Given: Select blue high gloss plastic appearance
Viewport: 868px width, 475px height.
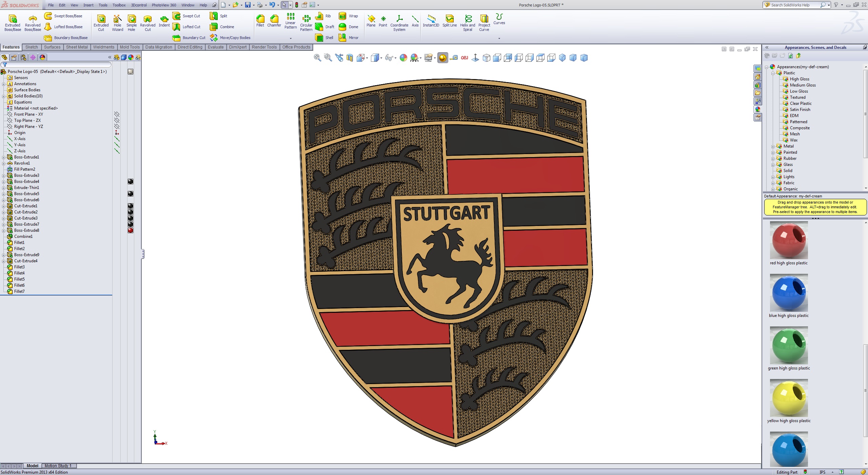Looking at the screenshot, I should 789,296.
